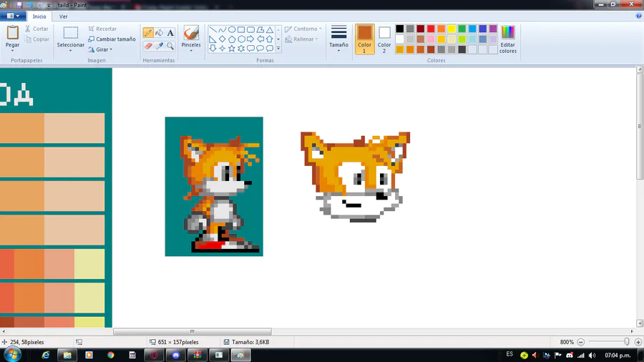Switch to the Ver ribbon tab
The height and width of the screenshot is (362, 644).
tap(63, 16)
